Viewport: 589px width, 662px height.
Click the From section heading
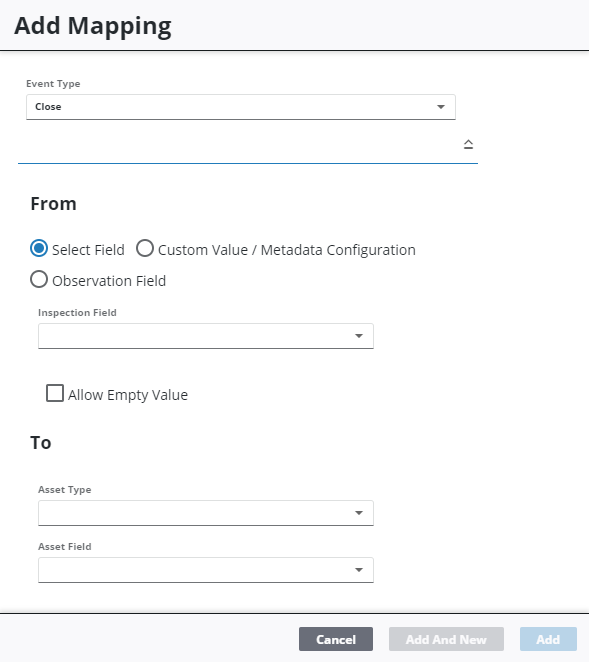pos(54,204)
